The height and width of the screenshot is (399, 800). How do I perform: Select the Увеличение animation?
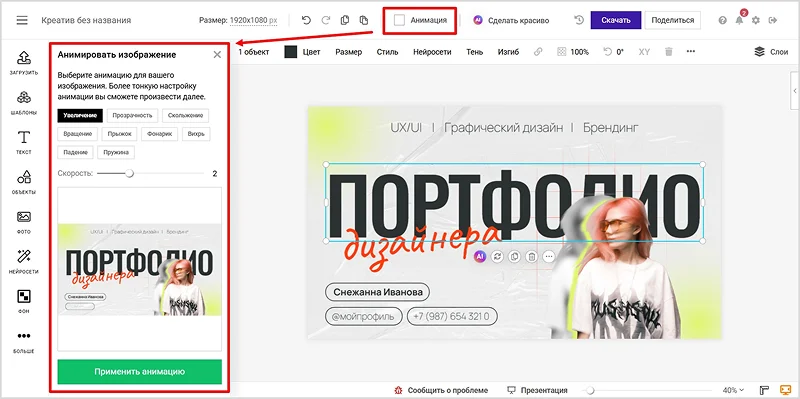pyautogui.click(x=80, y=115)
